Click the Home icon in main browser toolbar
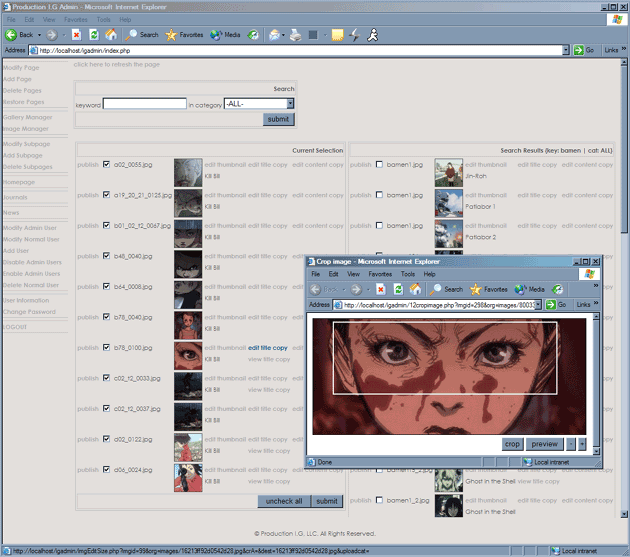This screenshot has width=630, height=557. (110, 34)
